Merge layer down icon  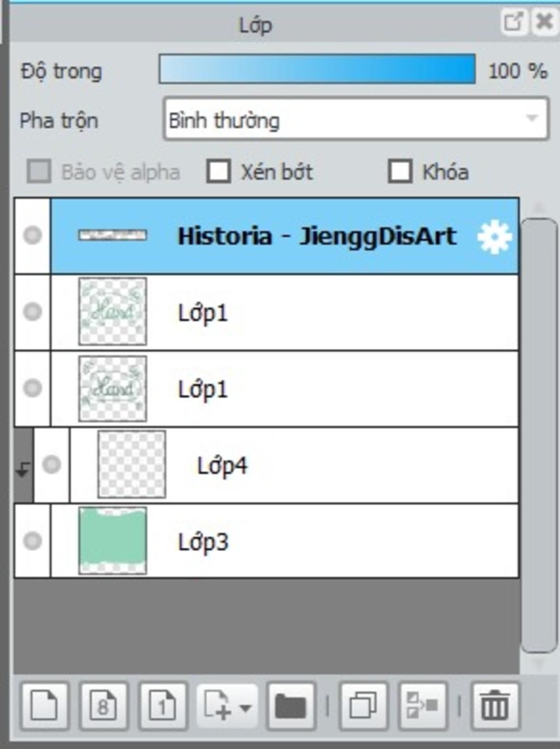coord(423,706)
